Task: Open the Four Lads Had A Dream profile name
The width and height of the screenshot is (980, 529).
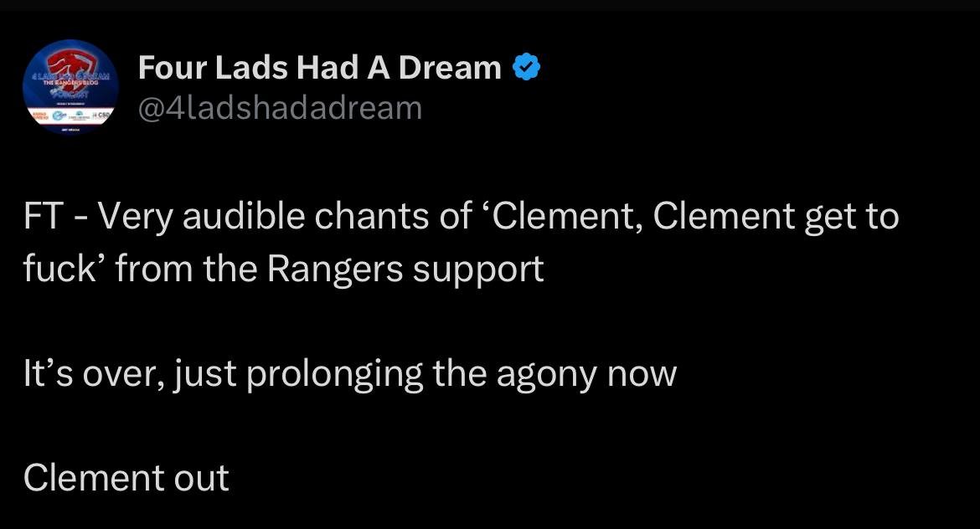Action: coord(319,68)
